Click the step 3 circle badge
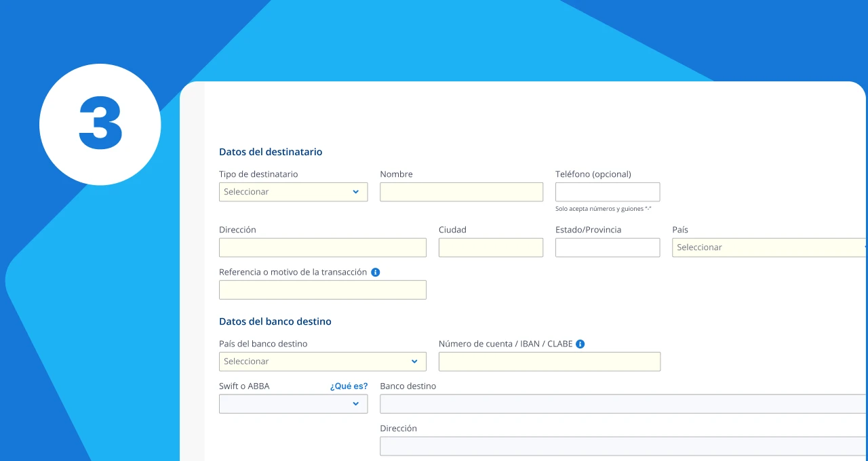Screen dimensions: 868x461 pos(100,125)
